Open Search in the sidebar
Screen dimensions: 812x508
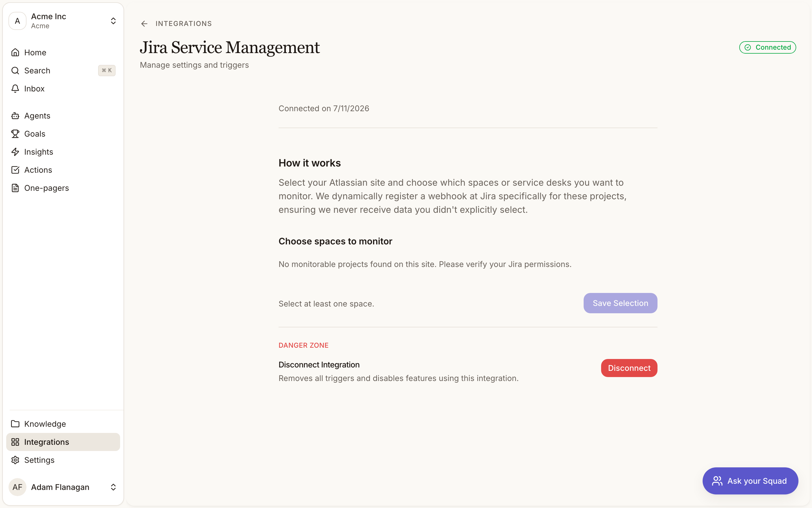[x=63, y=71]
